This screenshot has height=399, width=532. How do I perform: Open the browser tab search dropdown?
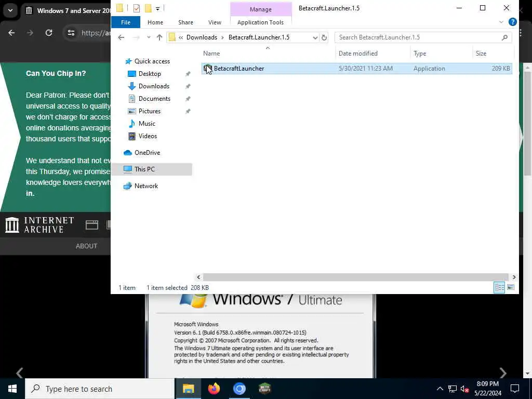(x=10, y=10)
